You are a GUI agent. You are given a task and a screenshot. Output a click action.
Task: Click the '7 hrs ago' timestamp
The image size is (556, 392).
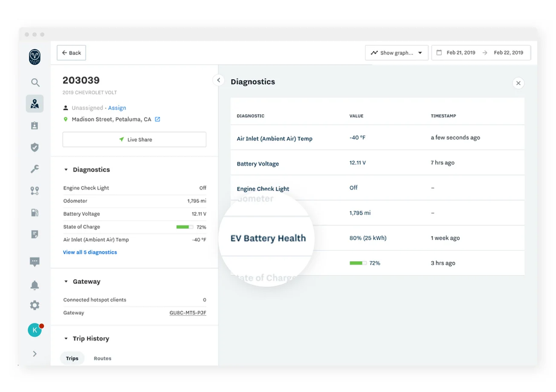[443, 163]
